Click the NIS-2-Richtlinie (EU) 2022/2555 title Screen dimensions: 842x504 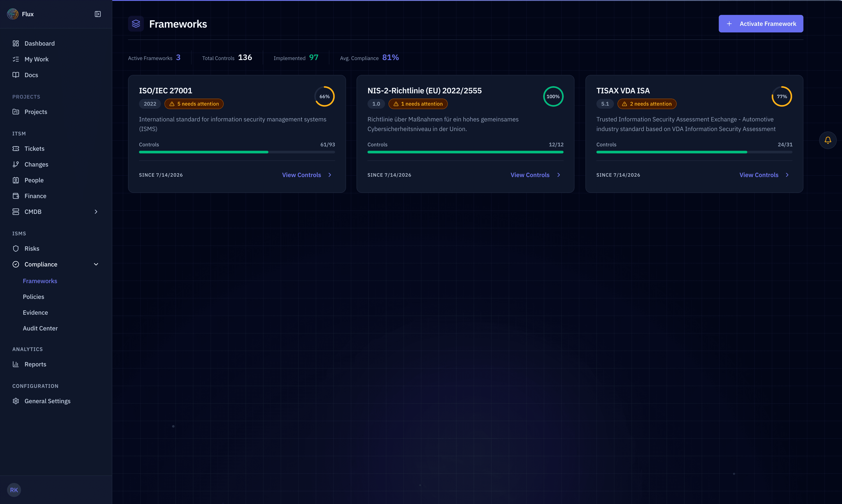tap(424, 91)
